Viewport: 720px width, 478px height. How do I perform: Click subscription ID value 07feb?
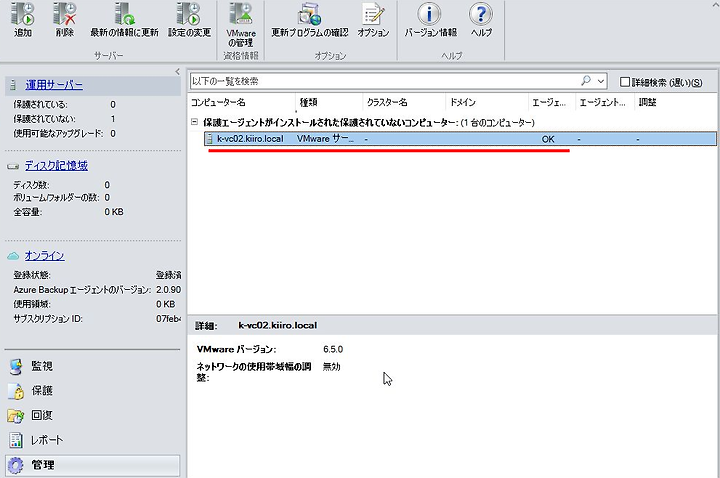click(x=169, y=319)
